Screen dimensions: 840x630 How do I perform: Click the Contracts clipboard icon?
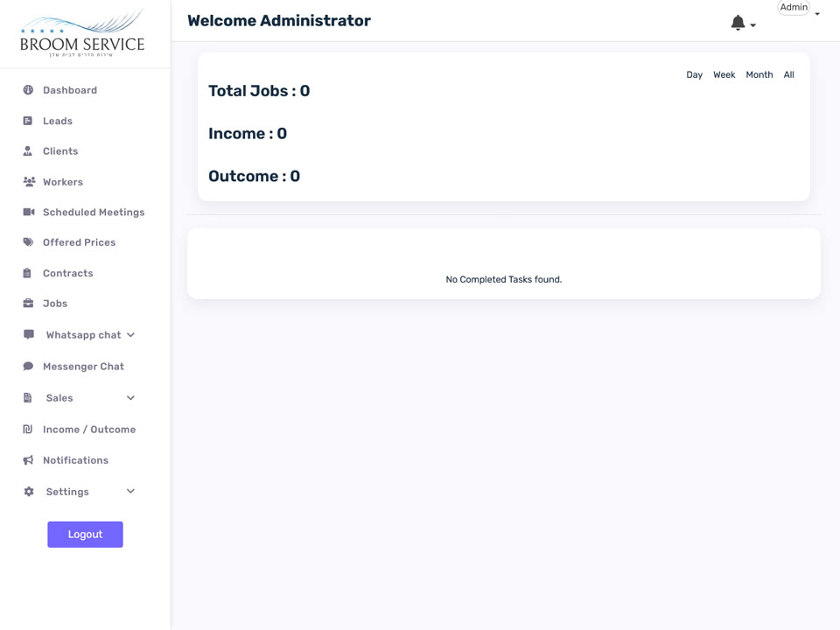27,273
